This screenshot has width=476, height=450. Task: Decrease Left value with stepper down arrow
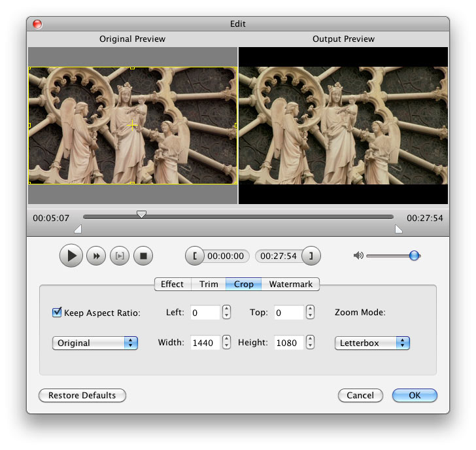(226, 315)
